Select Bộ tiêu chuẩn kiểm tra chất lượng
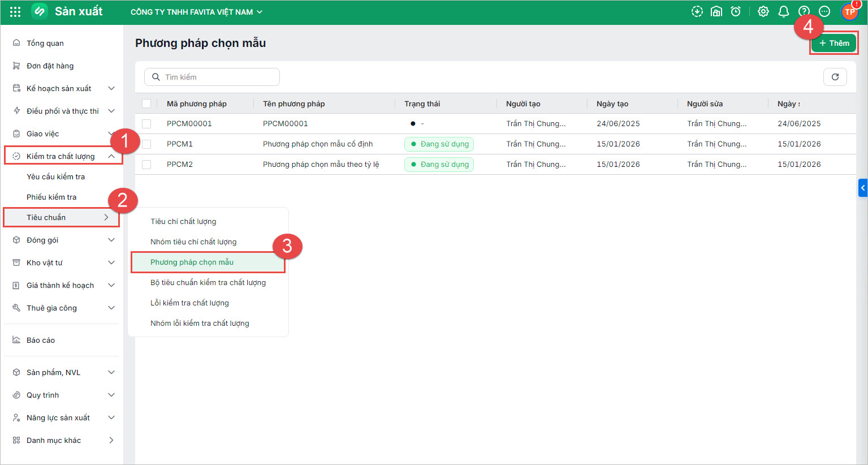Image resolution: width=868 pixels, height=465 pixels. (x=208, y=282)
